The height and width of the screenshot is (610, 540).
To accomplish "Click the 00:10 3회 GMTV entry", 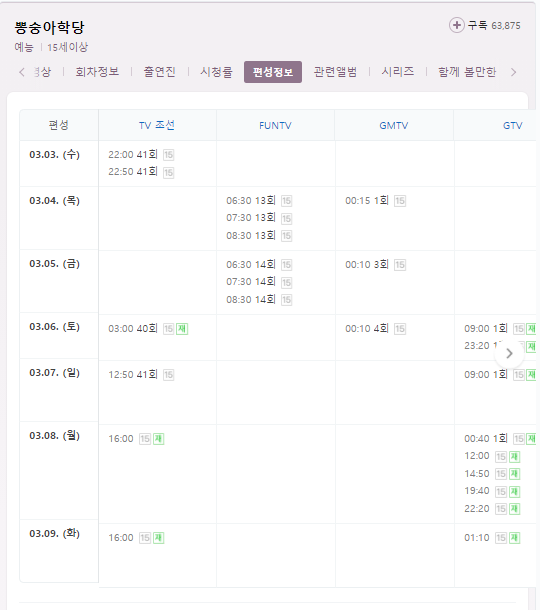I will coord(367,265).
